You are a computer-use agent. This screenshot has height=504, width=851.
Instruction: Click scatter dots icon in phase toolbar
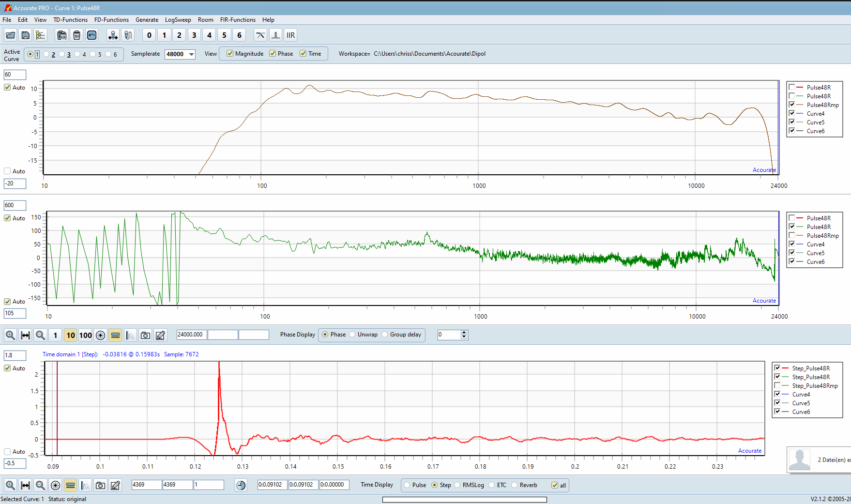[x=130, y=335]
